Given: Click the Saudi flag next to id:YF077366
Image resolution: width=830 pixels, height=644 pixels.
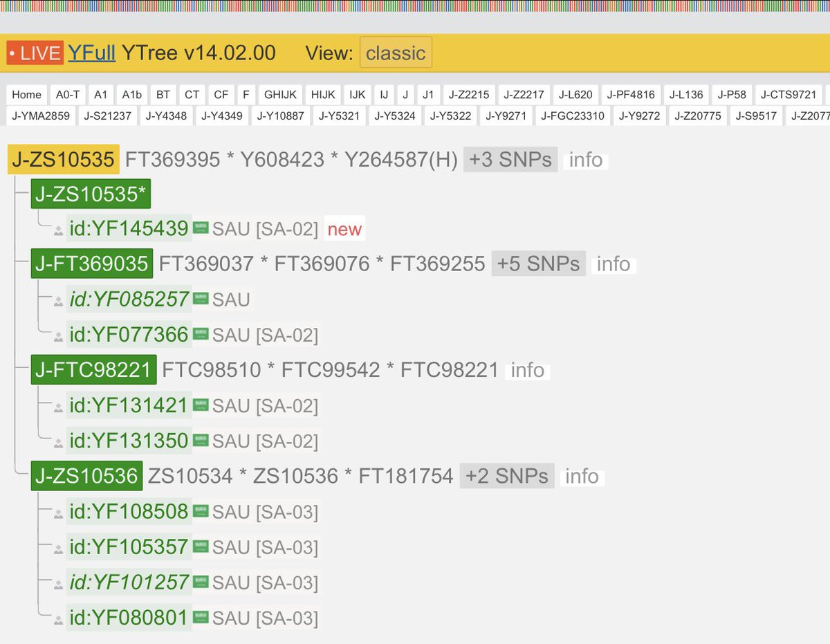Looking at the screenshot, I should [201, 333].
